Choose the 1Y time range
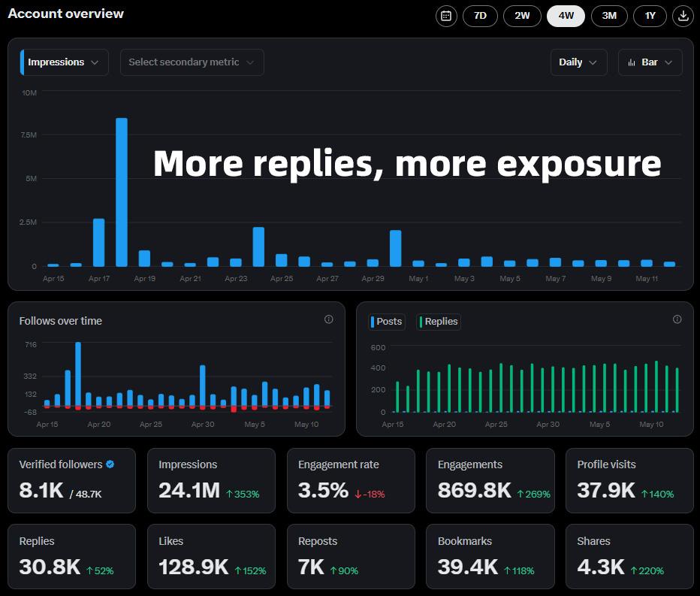Screen dimensions: 700x596 point(650,16)
